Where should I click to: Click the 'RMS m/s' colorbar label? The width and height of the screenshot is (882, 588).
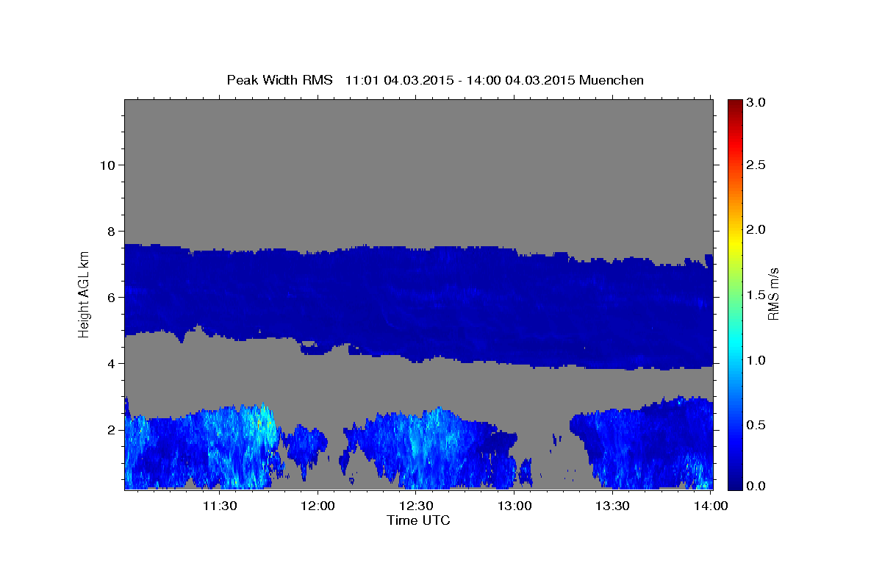[x=772, y=294]
